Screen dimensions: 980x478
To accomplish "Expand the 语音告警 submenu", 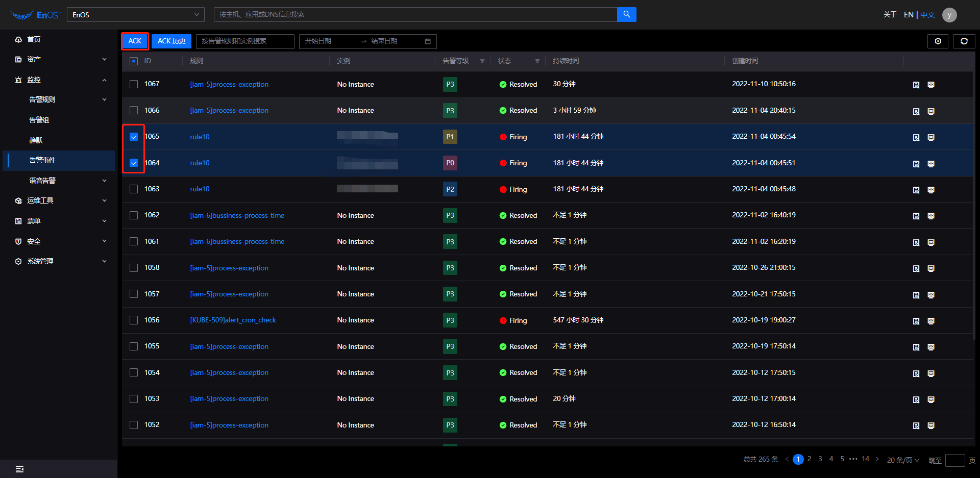I will point(59,180).
